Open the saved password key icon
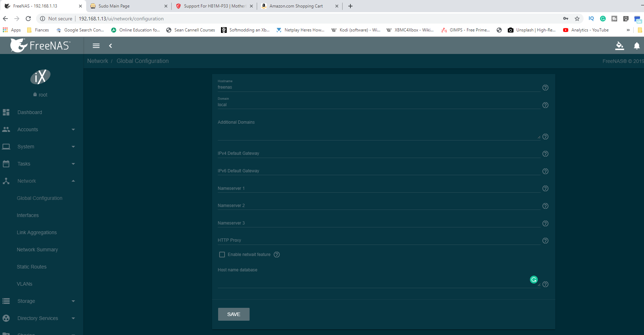This screenshot has width=644, height=335. pyautogui.click(x=566, y=19)
